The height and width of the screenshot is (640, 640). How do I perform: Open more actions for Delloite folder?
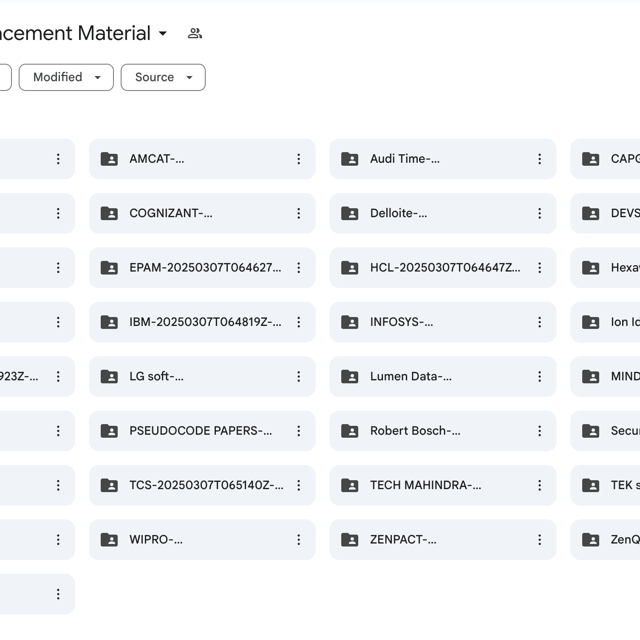540,213
